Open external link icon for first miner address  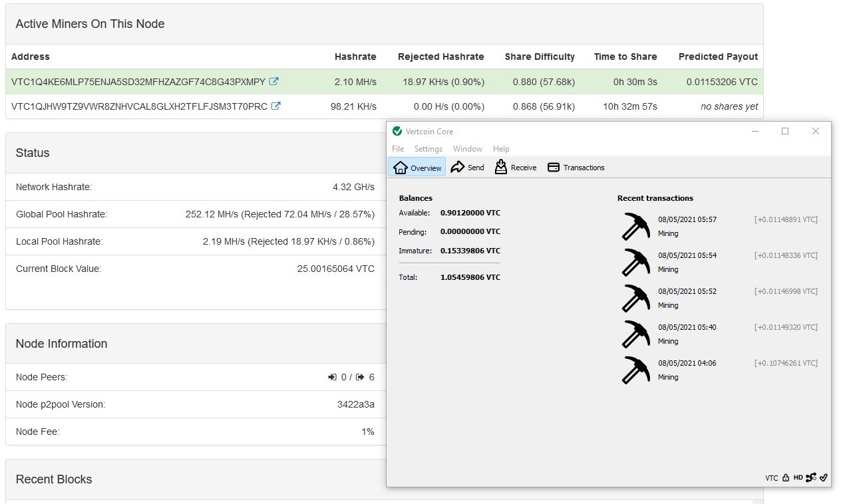tap(274, 81)
